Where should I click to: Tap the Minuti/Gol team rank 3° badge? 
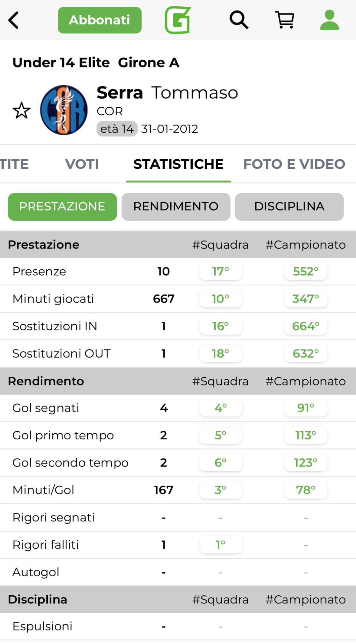pyautogui.click(x=220, y=490)
